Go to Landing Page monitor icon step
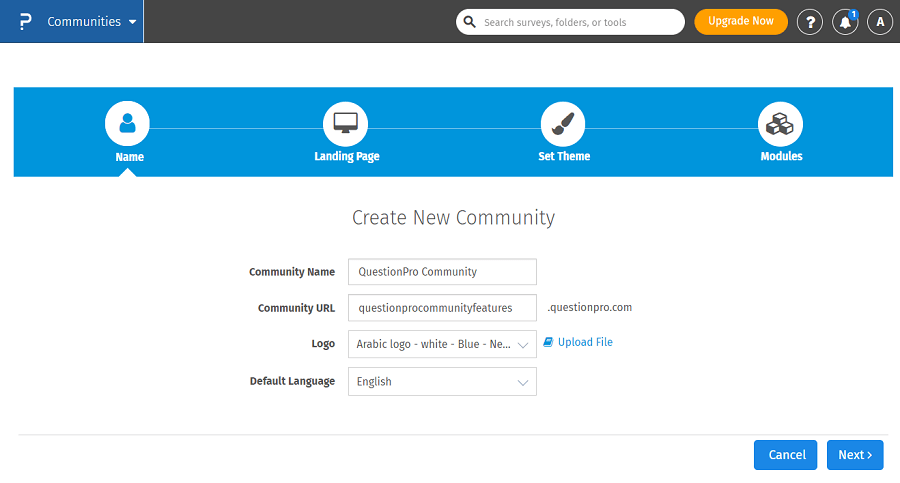 pos(345,124)
